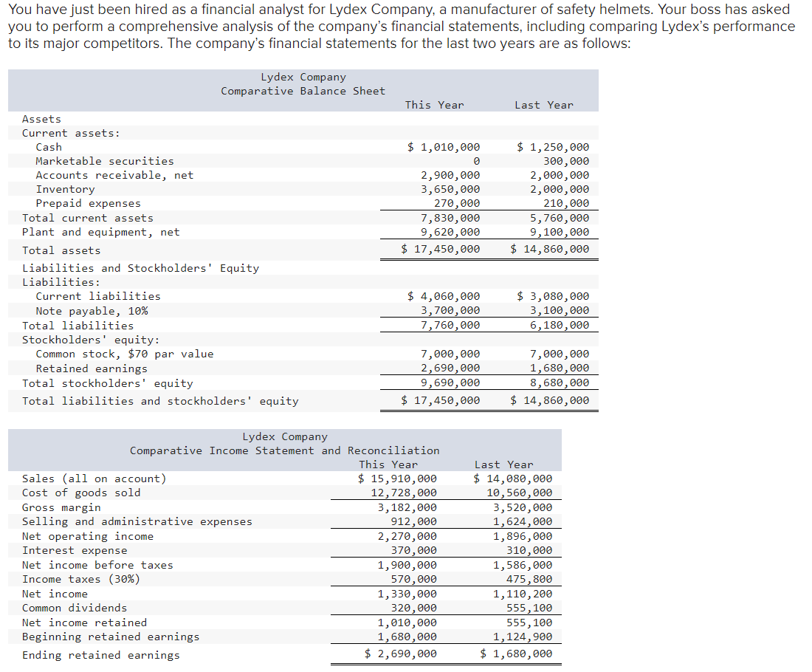
Task: Click the Comparative Income Statement title
Action: tap(286, 450)
